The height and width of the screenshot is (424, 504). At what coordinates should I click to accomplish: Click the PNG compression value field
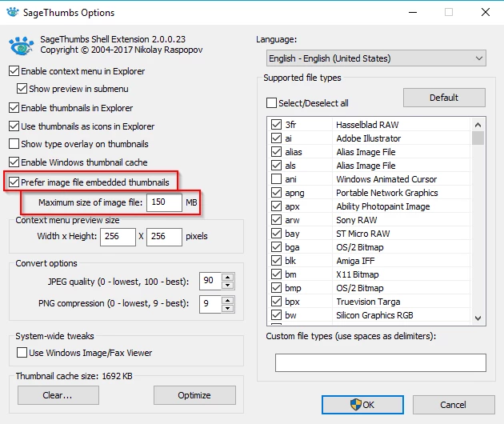[x=210, y=304]
